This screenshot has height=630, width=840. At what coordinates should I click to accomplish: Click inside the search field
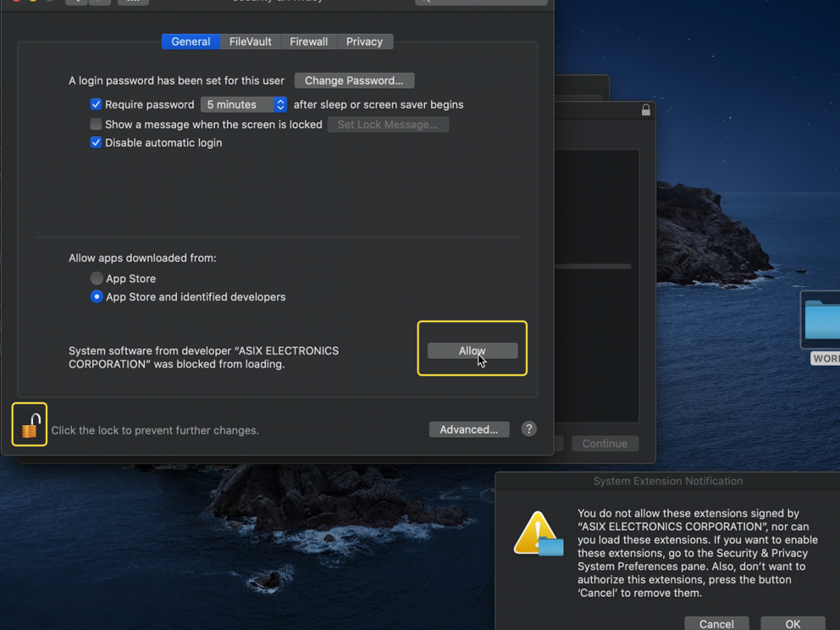(x=481, y=3)
